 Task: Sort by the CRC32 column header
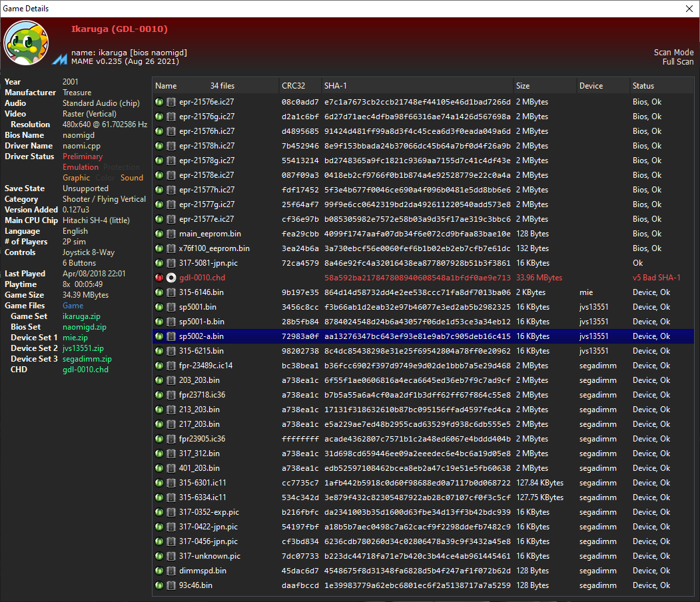pos(294,86)
